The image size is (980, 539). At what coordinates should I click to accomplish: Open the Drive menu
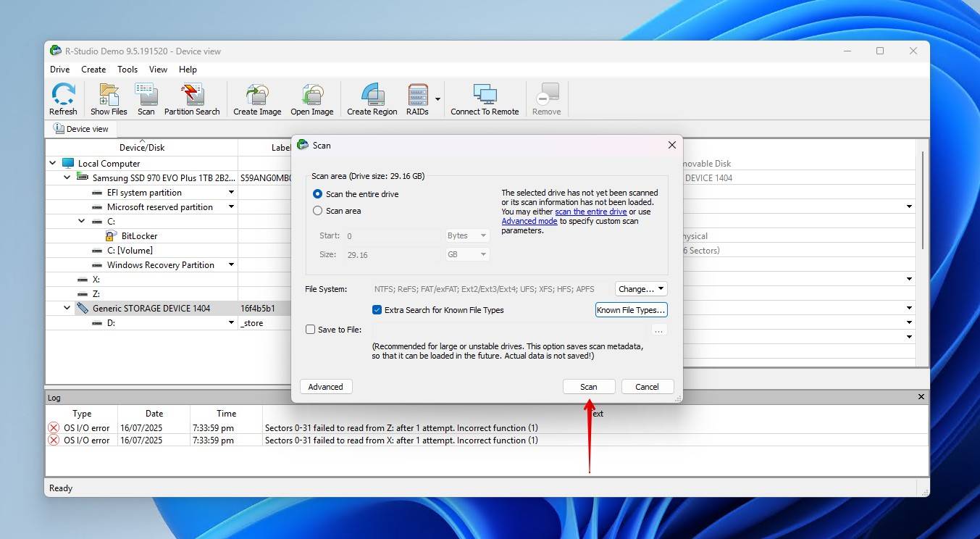(60, 70)
